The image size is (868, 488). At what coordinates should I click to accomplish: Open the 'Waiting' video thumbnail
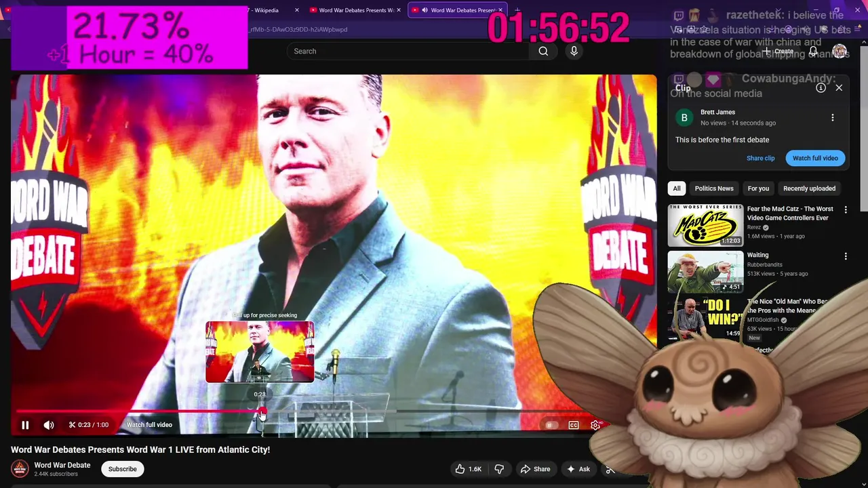(705, 271)
